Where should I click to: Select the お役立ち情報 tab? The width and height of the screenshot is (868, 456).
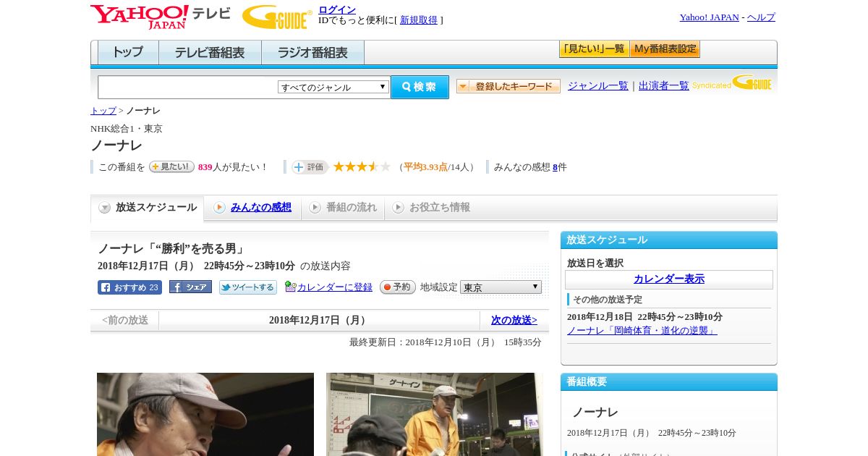tap(432, 208)
